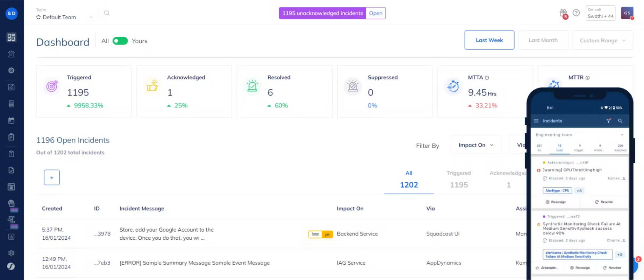Open the calendar icon in sidebar
Screen dimensions: 644x280
click(11, 120)
